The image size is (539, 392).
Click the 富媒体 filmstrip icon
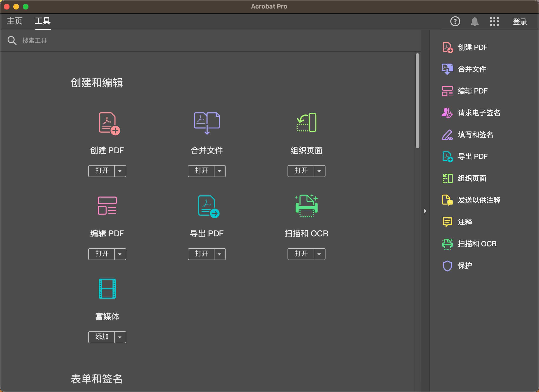(107, 289)
